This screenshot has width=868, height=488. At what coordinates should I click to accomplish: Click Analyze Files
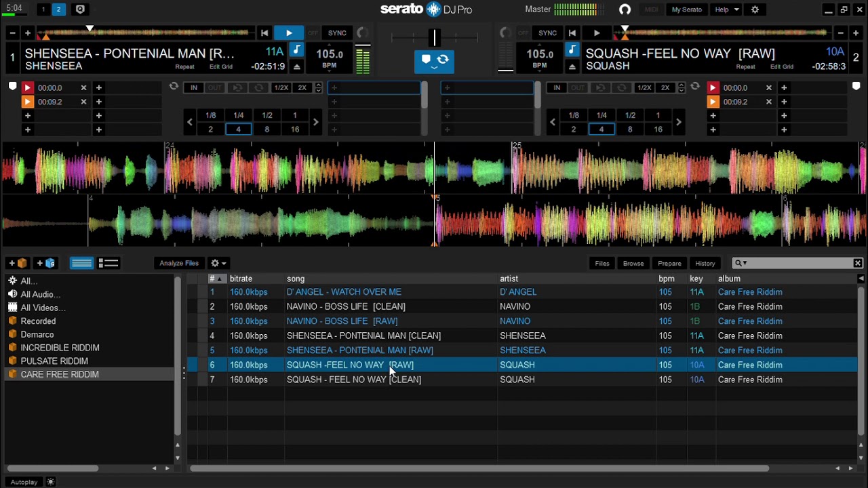point(179,263)
